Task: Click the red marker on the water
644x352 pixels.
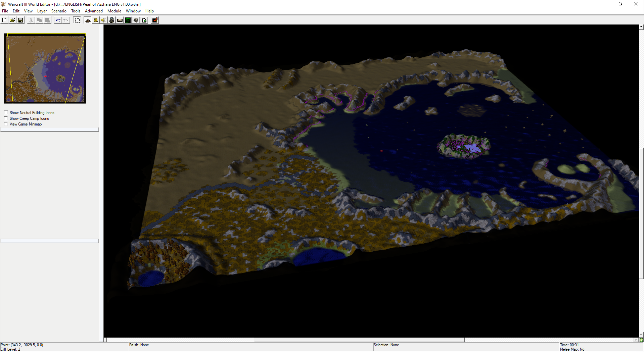Action: (x=381, y=151)
